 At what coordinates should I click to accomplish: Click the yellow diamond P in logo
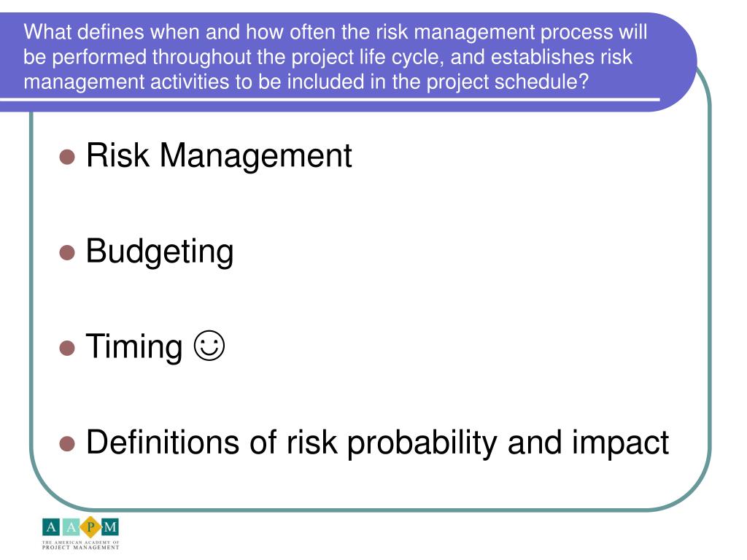[x=90, y=527]
